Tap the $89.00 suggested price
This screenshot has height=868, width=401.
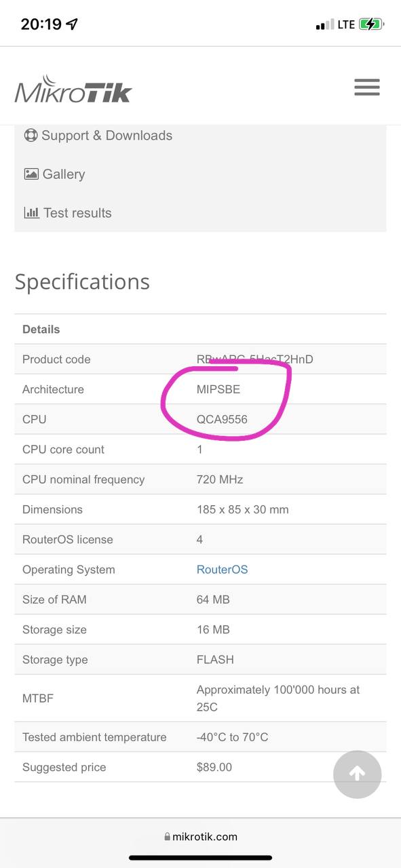[x=214, y=767]
